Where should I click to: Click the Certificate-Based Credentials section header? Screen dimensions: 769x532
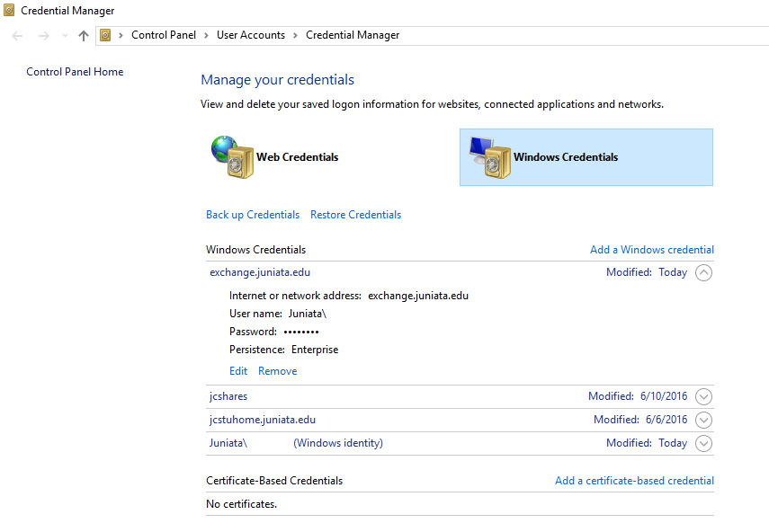click(x=274, y=481)
